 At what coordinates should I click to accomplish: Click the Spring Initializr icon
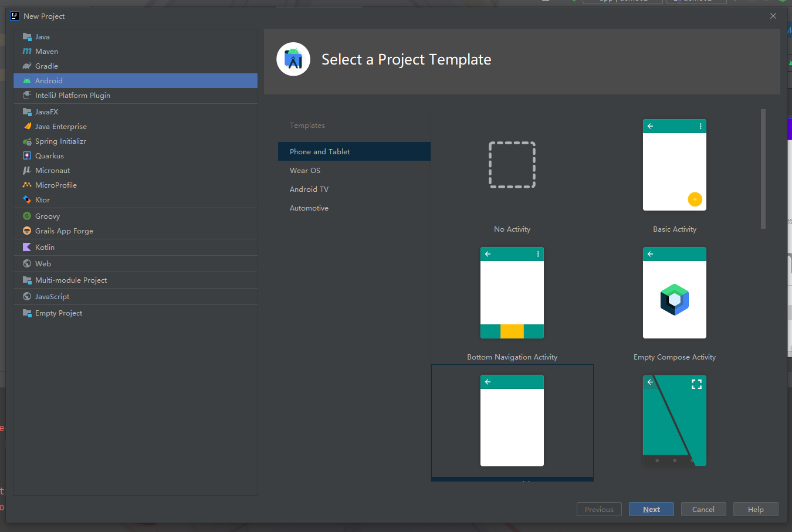point(27,141)
